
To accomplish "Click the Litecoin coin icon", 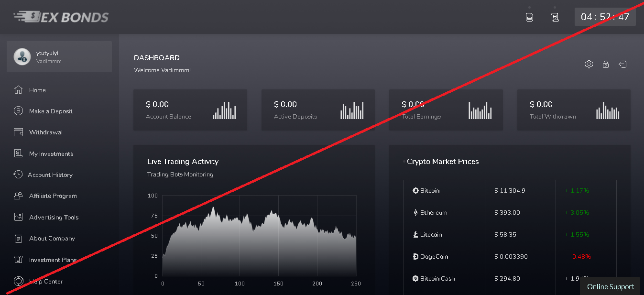I will (415, 235).
